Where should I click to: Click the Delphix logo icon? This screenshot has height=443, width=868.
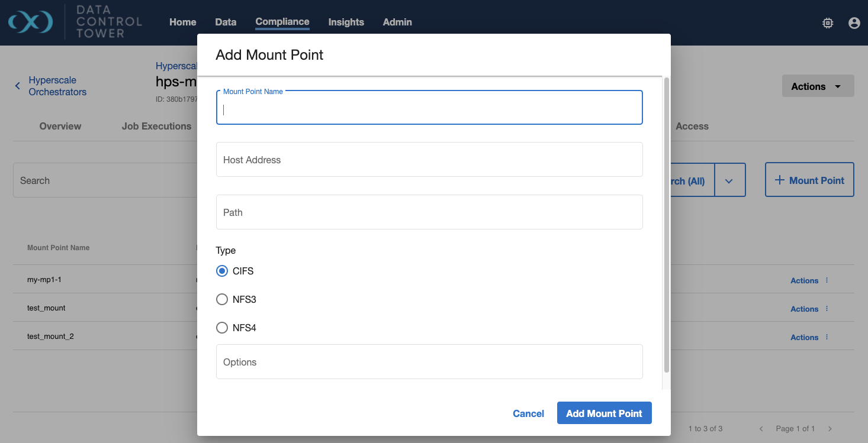pos(30,22)
